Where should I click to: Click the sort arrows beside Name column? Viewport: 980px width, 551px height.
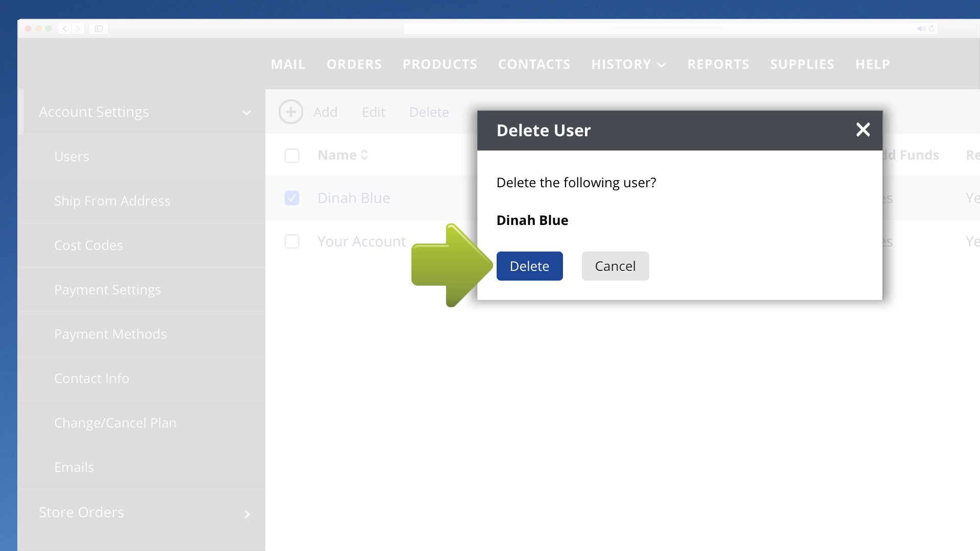pyautogui.click(x=365, y=155)
